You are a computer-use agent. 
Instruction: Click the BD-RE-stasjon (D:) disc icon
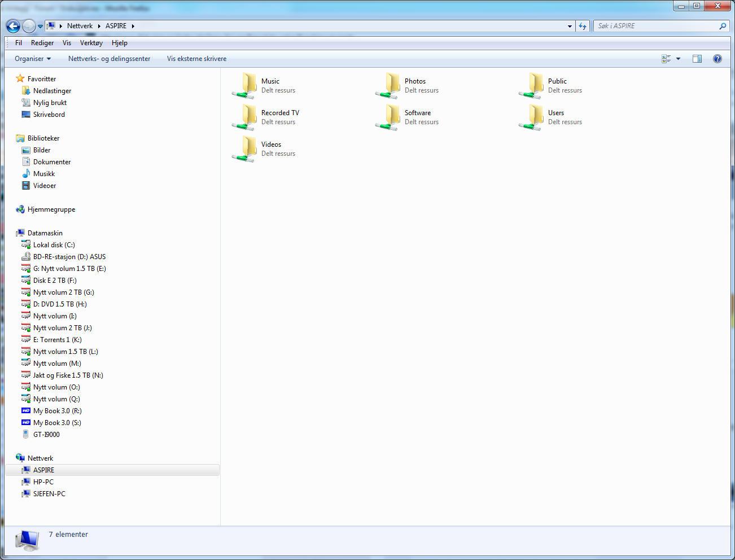[26, 257]
